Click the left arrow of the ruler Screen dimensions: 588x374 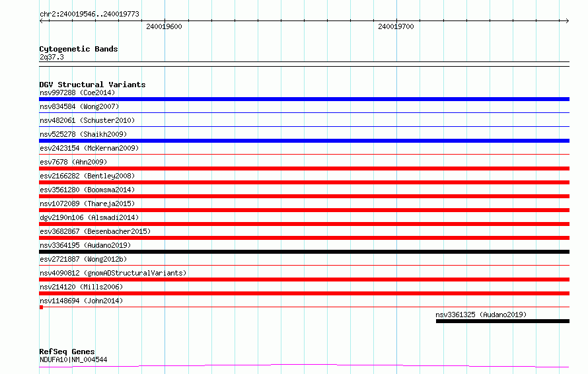pyautogui.click(x=42, y=20)
